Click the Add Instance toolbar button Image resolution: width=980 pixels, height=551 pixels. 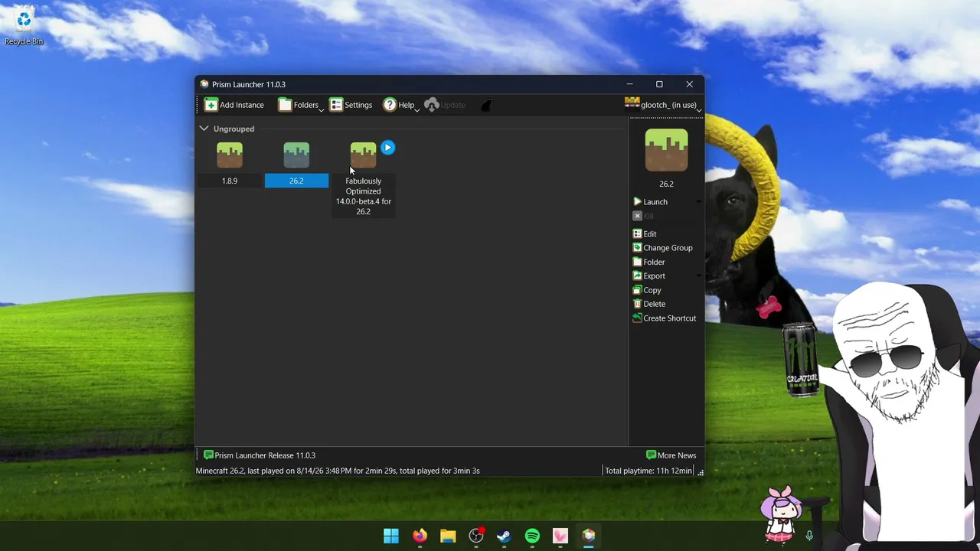pyautogui.click(x=234, y=105)
